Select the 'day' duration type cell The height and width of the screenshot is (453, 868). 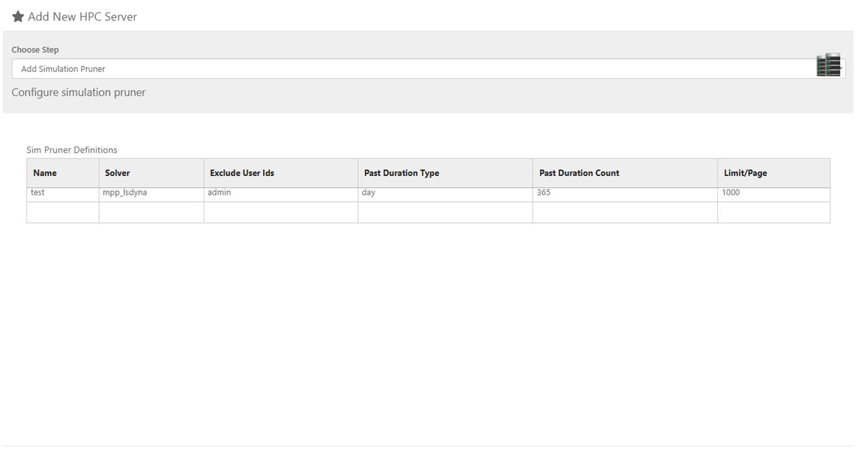coord(369,193)
